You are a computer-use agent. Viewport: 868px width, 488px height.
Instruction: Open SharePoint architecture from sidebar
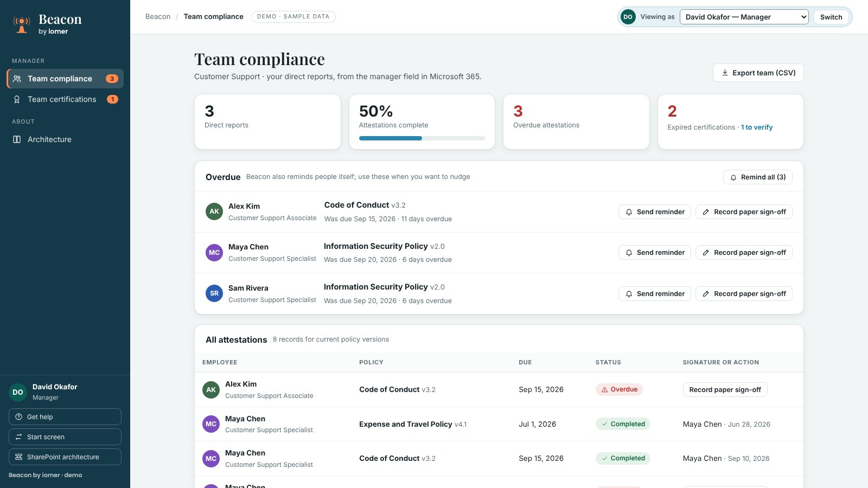pos(65,457)
